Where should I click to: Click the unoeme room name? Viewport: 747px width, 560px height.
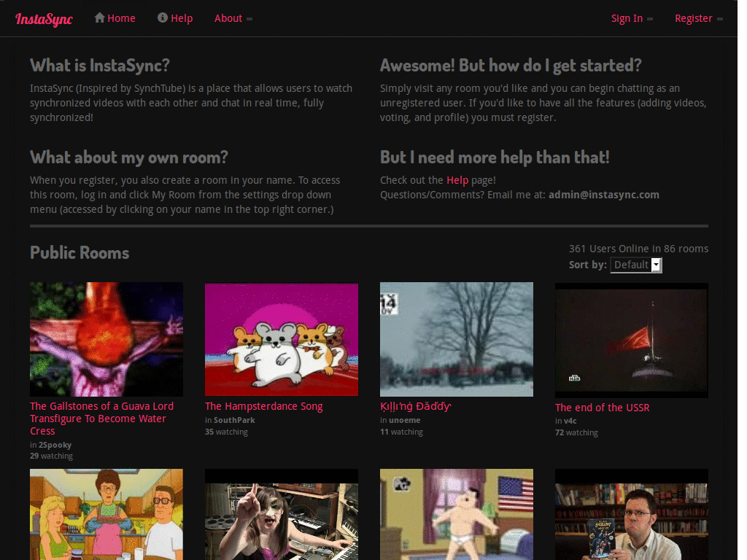pos(404,420)
